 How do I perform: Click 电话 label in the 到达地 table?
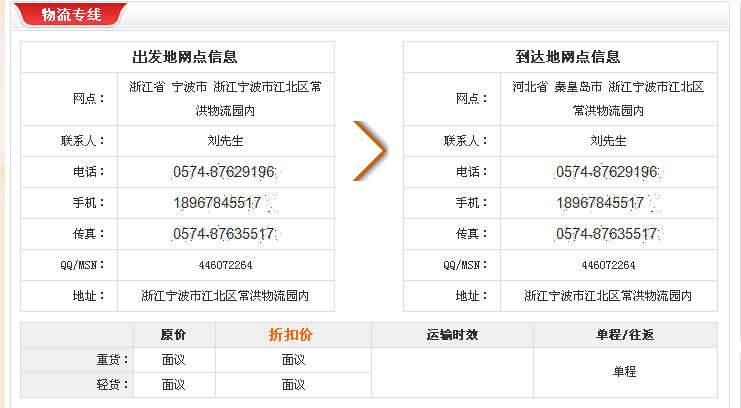tap(472, 172)
